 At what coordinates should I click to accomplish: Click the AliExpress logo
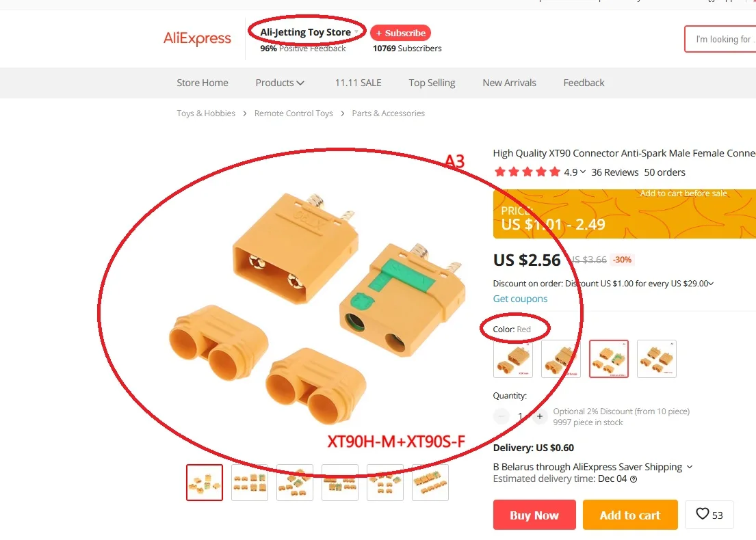[x=197, y=38]
